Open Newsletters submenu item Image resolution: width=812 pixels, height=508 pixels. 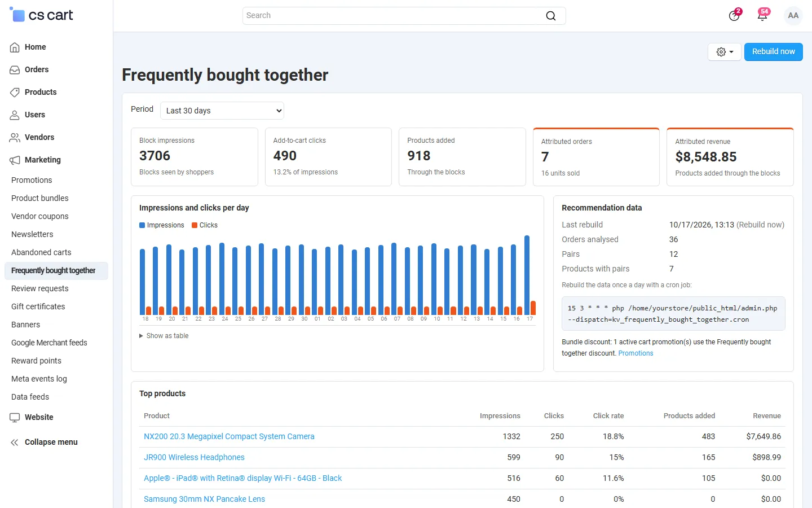pos(32,234)
